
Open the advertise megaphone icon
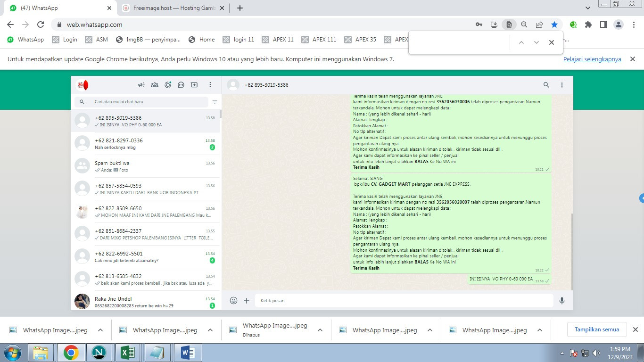(141, 85)
